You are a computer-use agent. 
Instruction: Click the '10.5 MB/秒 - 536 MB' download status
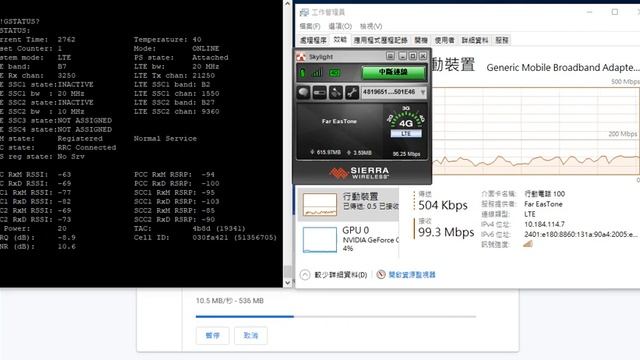coord(230,301)
